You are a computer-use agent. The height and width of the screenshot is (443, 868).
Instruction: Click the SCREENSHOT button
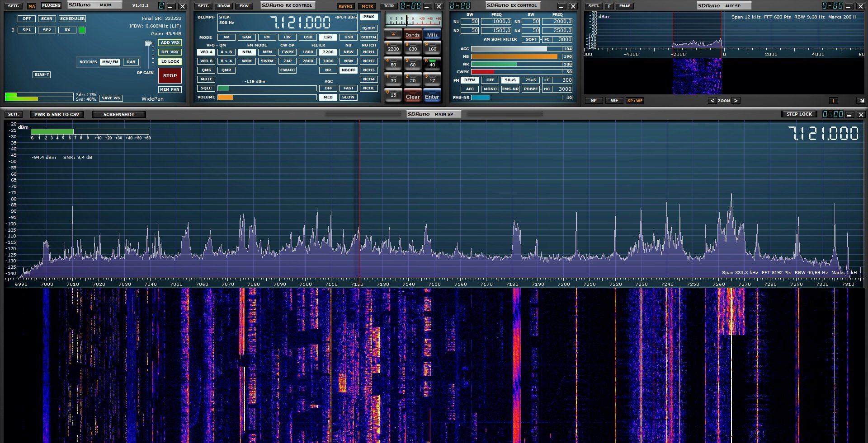coord(118,114)
